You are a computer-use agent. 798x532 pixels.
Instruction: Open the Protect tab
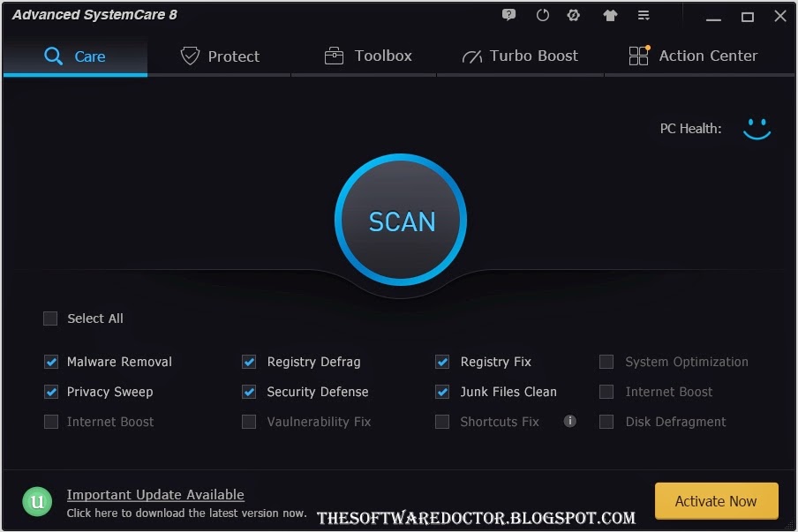tap(220, 56)
